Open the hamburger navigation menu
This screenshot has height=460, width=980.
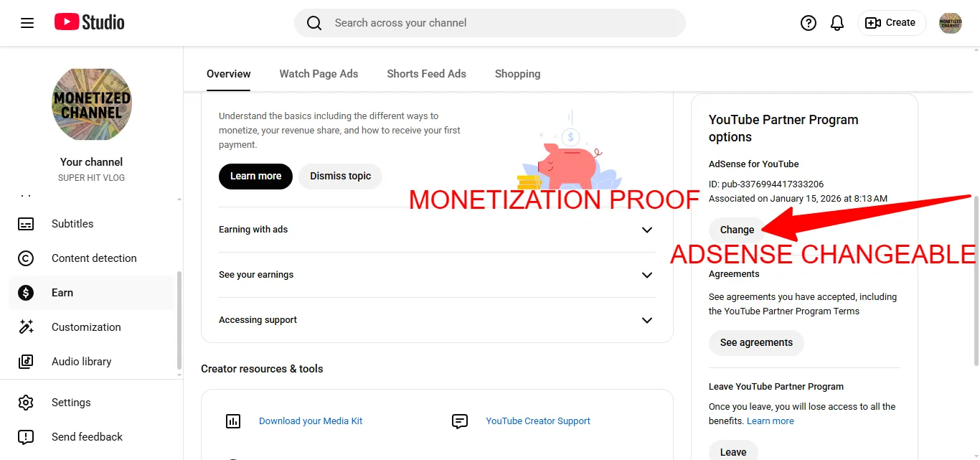pos(27,23)
